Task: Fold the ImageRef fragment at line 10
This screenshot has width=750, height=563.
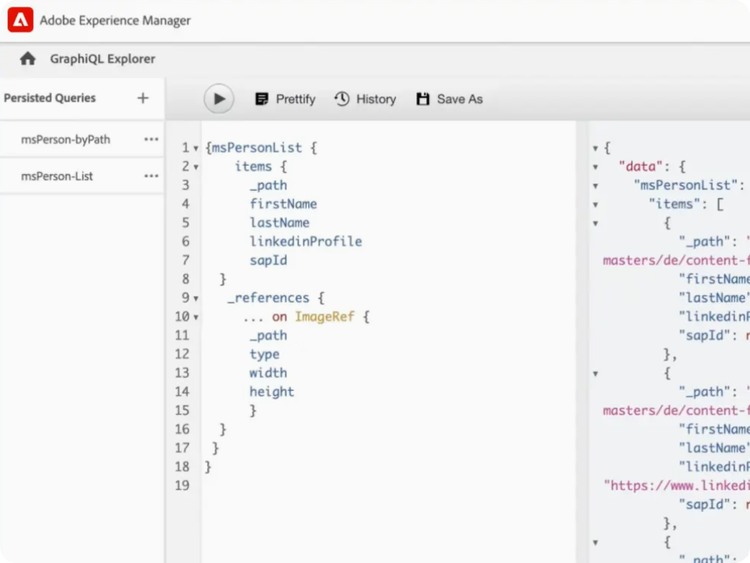Action: coord(196,317)
